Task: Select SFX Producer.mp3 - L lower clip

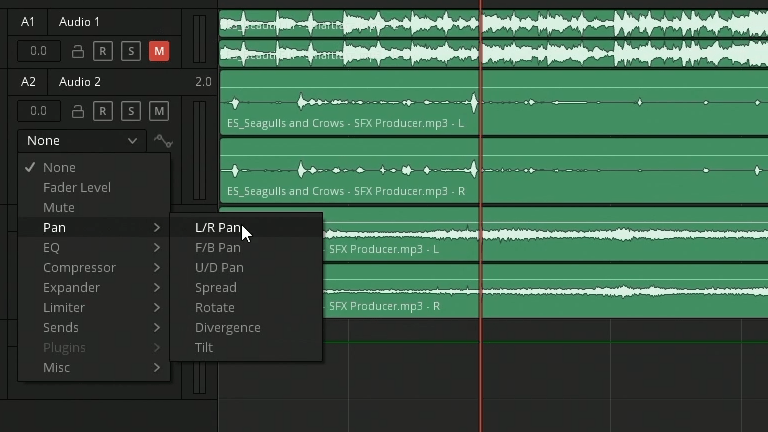Action: click(545, 234)
